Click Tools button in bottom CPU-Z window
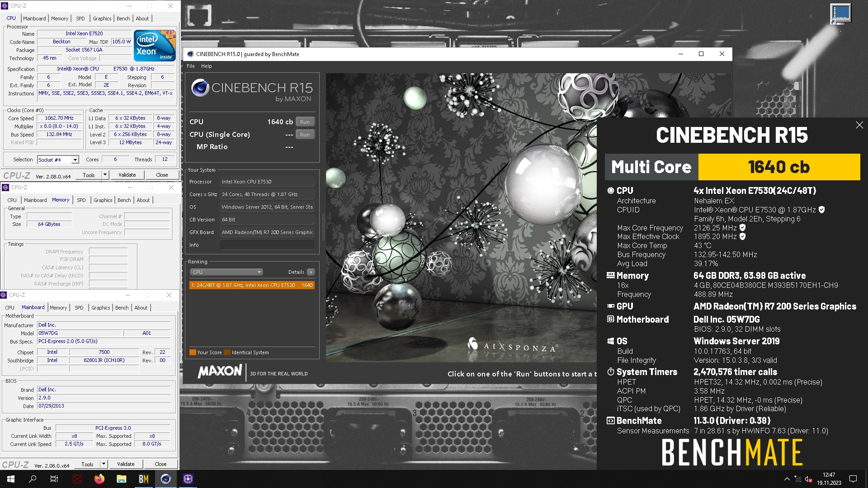The width and height of the screenshot is (868, 488). (x=88, y=464)
